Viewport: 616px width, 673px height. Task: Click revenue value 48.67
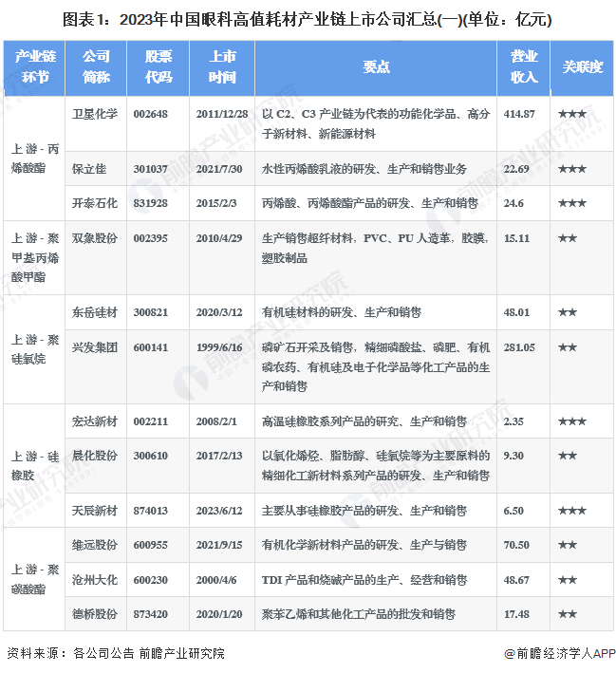516,580
